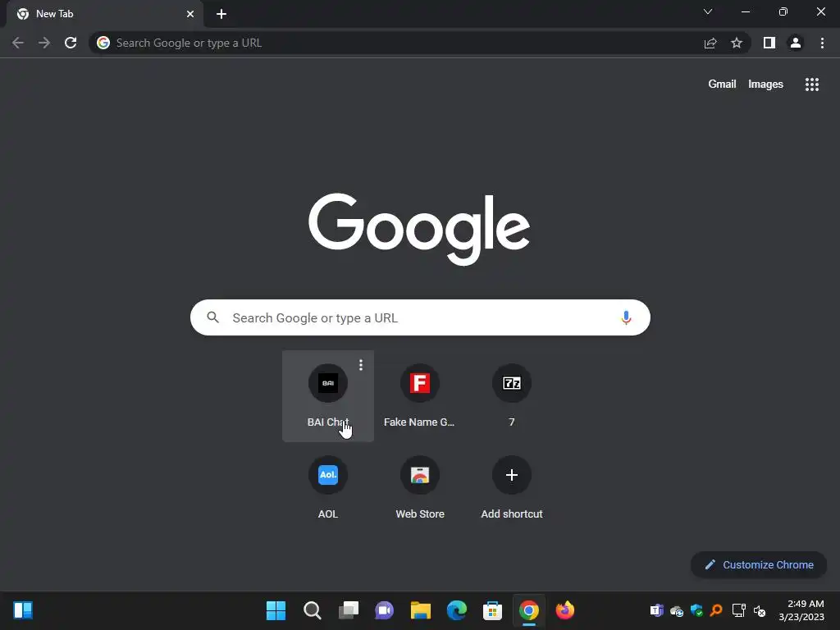Open Gmail link
840x630 pixels.
pyautogui.click(x=722, y=84)
